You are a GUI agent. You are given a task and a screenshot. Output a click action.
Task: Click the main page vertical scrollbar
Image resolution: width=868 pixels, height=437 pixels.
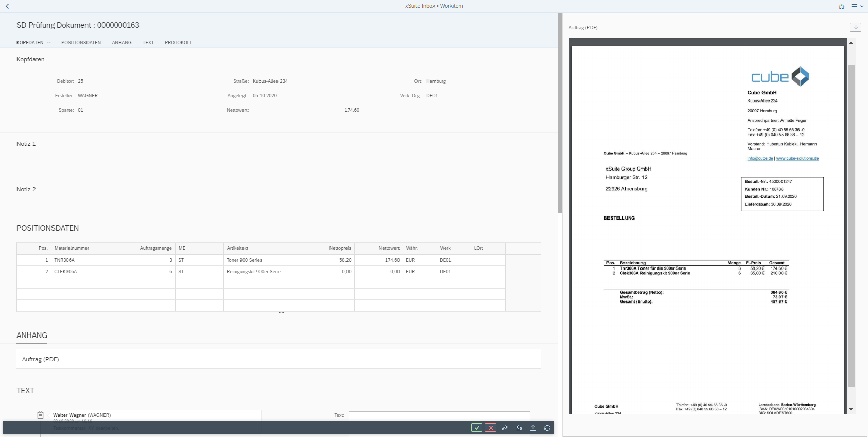coord(560,113)
